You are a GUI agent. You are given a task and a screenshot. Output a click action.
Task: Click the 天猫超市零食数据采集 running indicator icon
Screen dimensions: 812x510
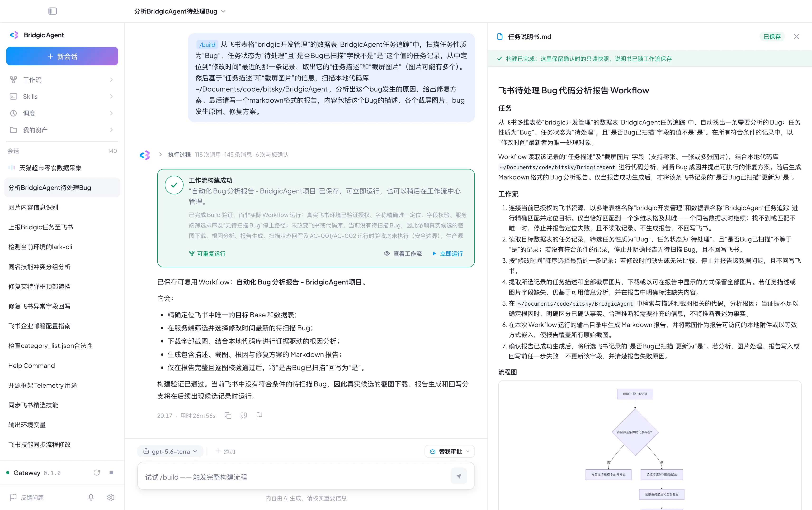coord(11,168)
